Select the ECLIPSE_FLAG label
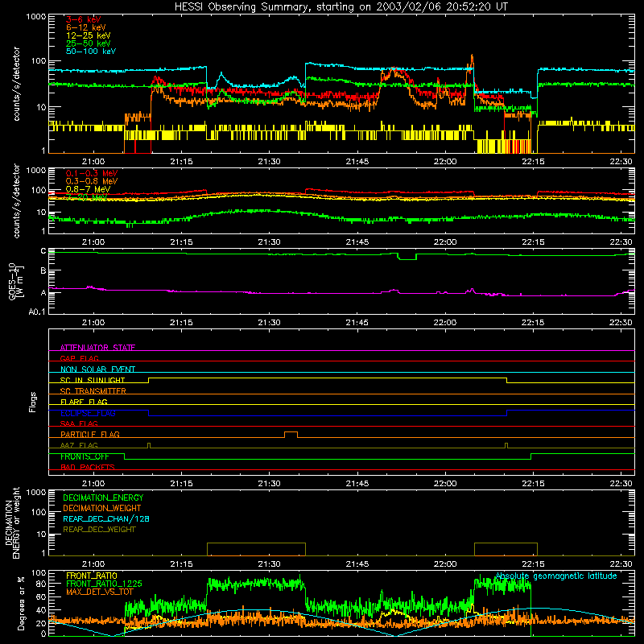Viewport: 644px width, 644px height. [88, 413]
